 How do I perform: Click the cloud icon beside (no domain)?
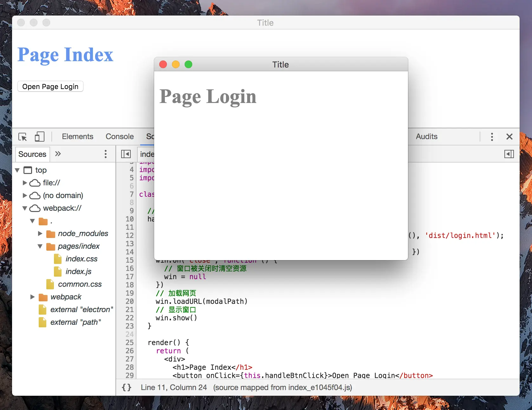click(x=35, y=195)
